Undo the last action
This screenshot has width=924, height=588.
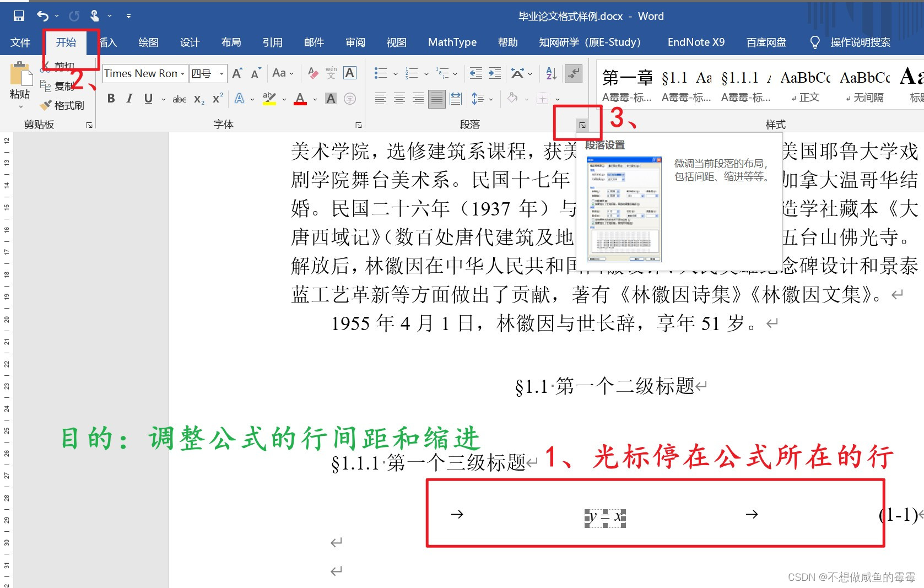coord(42,16)
